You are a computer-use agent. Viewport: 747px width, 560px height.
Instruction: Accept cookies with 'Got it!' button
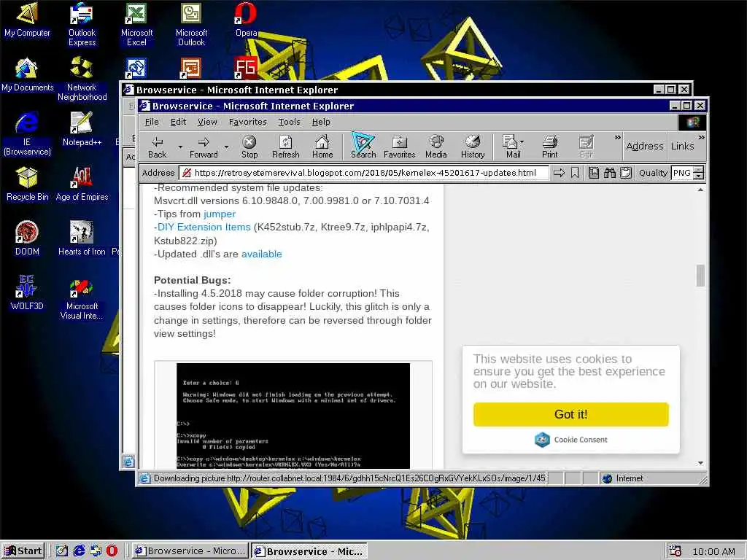click(x=570, y=414)
